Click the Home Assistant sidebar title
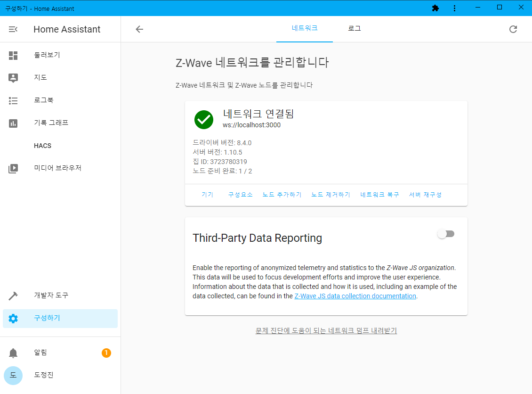Viewport: 532px width, 394px height. click(67, 29)
